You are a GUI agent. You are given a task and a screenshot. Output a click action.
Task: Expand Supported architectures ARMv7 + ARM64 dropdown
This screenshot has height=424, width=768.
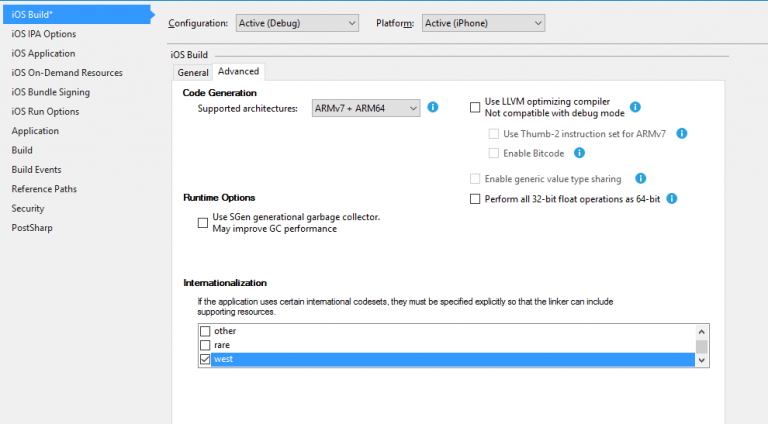[366, 108]
